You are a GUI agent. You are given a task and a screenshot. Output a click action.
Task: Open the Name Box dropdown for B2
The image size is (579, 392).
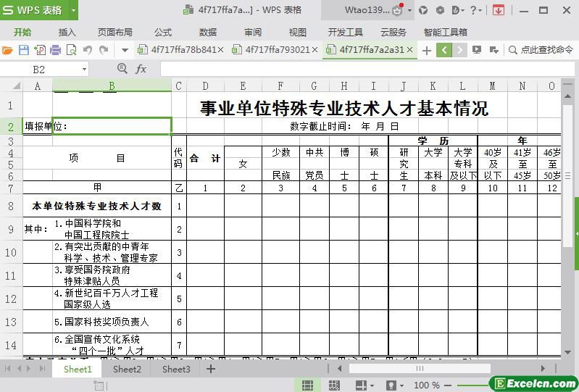coord(84,69)
